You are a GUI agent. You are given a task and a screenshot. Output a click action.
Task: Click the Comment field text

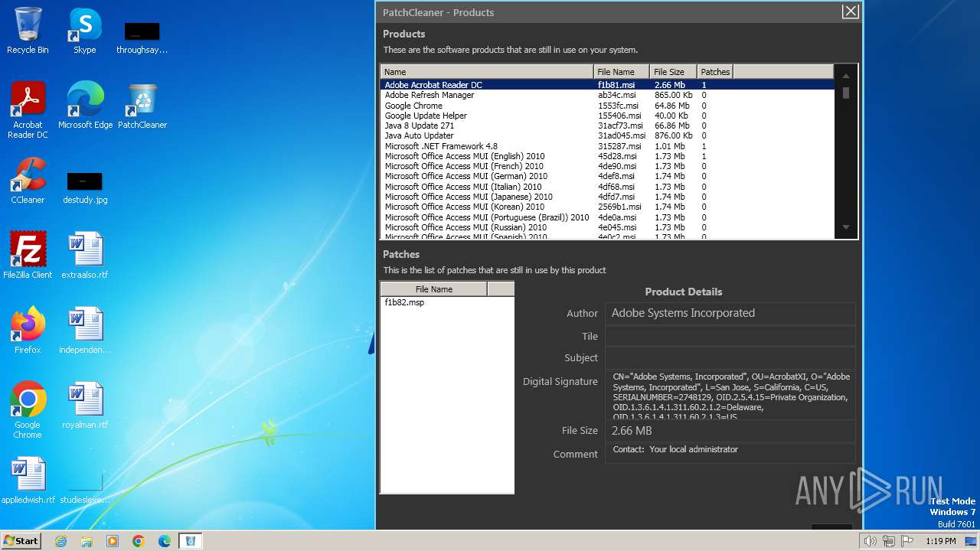730,452
